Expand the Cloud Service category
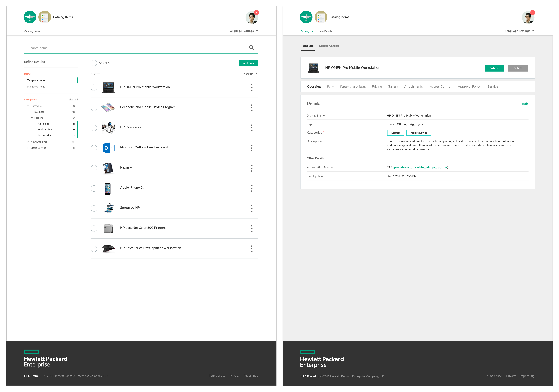 28,148
